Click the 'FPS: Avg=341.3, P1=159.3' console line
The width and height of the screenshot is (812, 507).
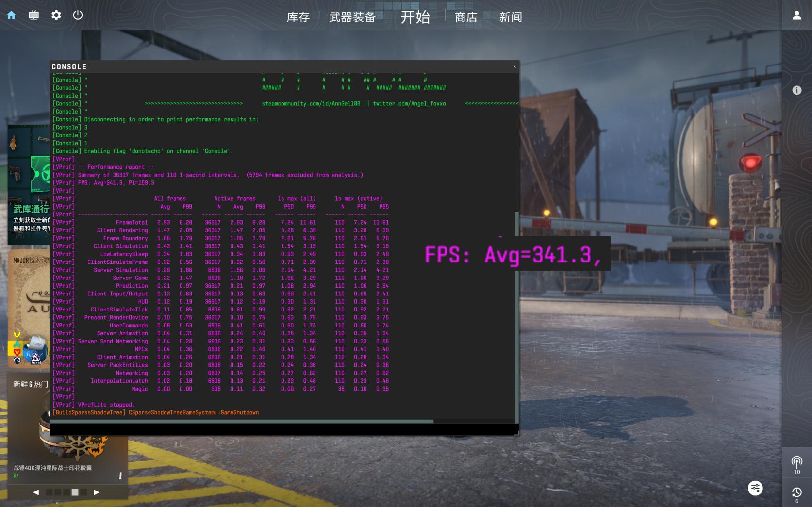pos(116,183)
